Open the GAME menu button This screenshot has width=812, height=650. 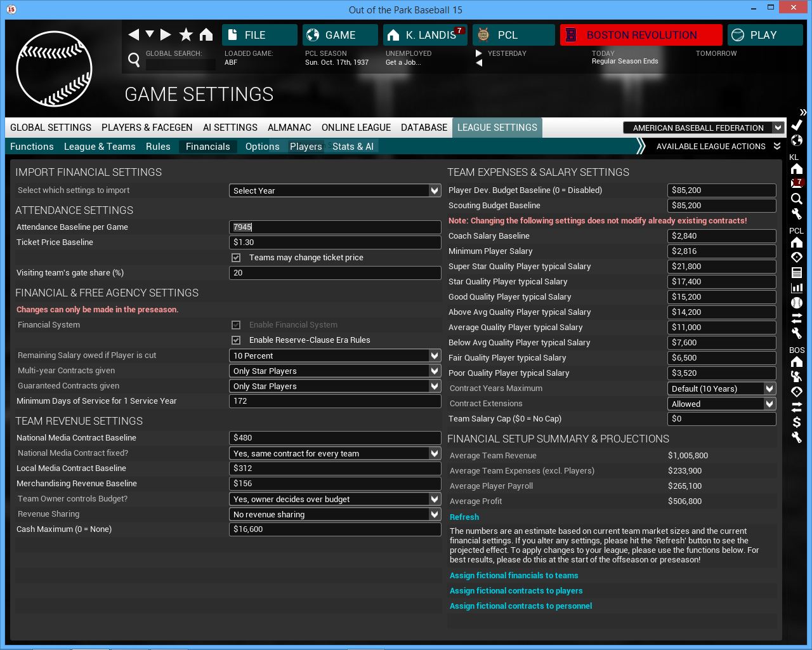click(340, 35)
